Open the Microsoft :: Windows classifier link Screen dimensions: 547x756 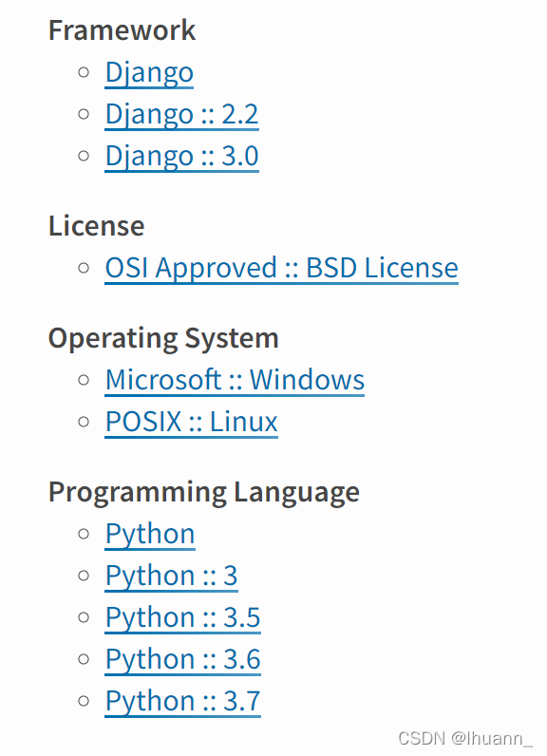(235, 380)
